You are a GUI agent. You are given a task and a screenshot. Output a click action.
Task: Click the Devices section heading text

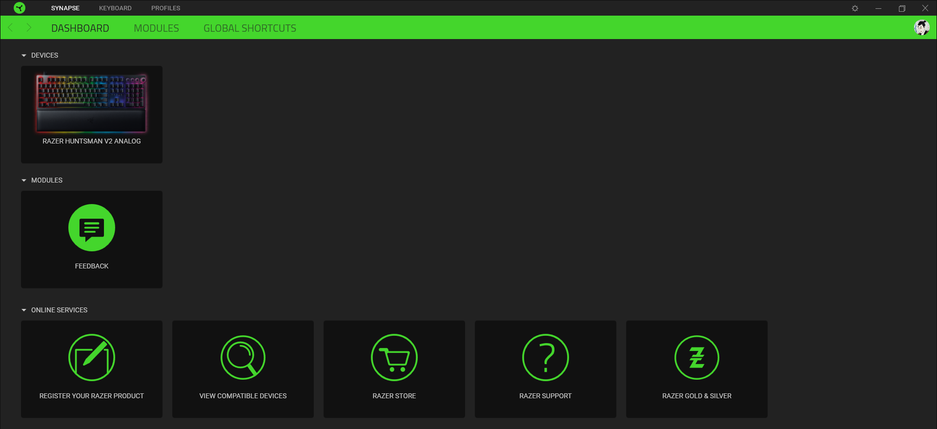tap(45, 56)
